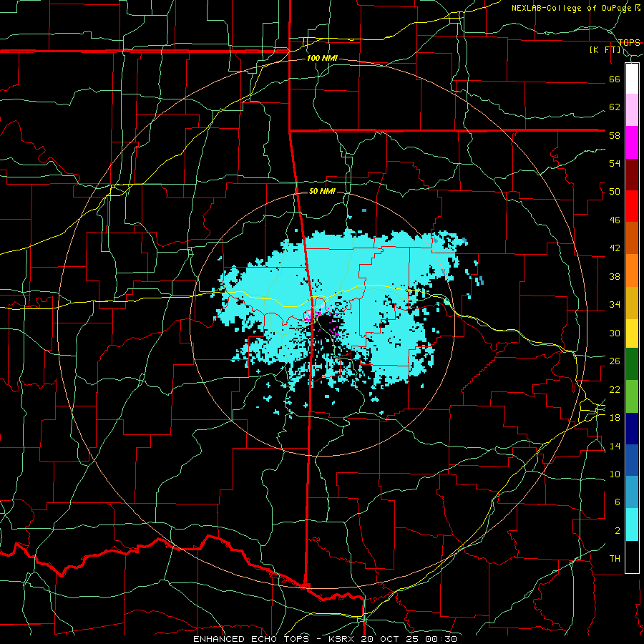Select the legend value 22
The image size is (644, 644).
pyautogui.click(x=615, y=389)
